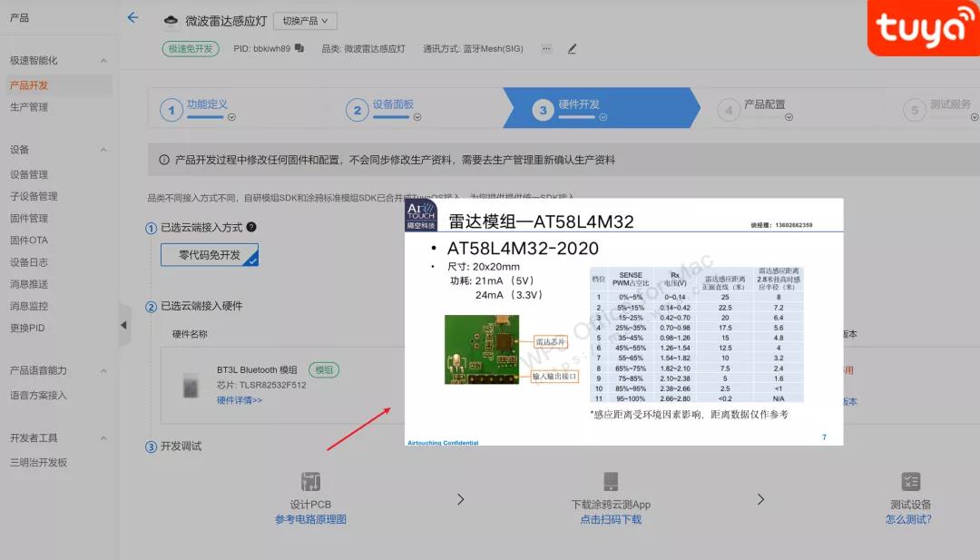Open 产品开发 in sidebar
Viewport: 980px width, 560px height.
[29, 85]
